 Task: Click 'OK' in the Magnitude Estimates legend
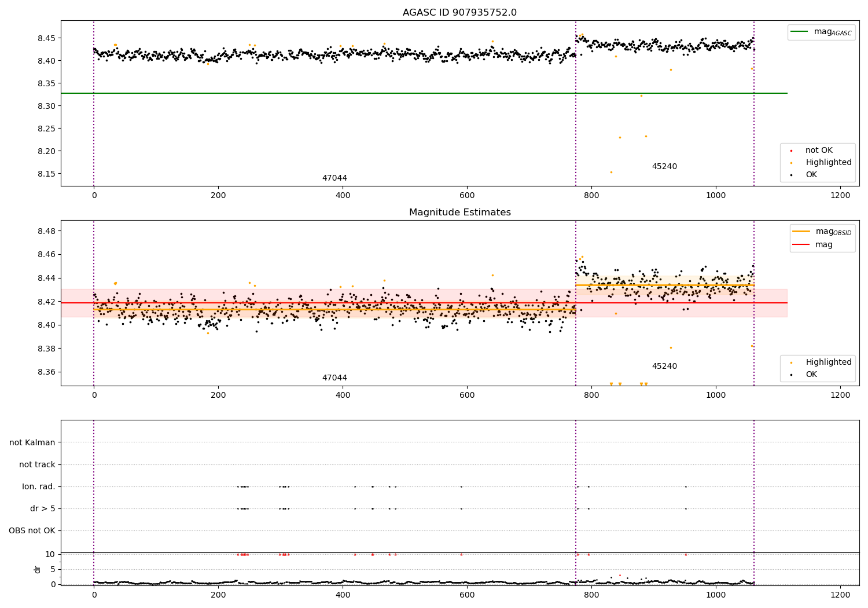[811, 374]
